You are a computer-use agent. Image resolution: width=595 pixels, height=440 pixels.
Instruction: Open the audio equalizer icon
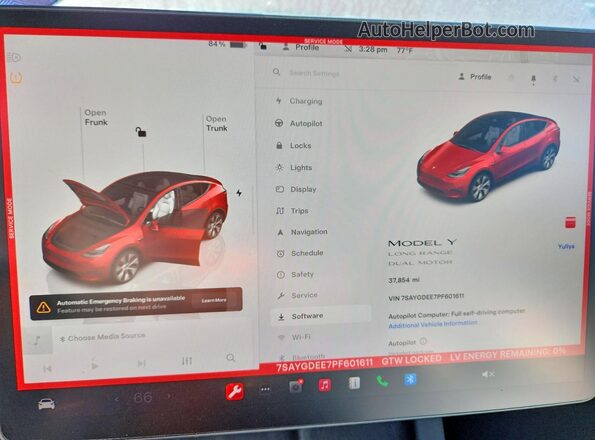pos(186,361)
